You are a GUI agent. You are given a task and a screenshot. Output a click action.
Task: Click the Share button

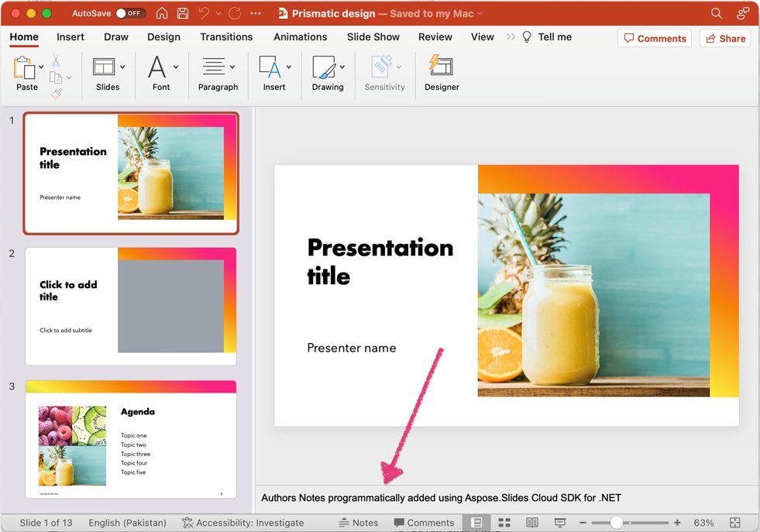724,37
